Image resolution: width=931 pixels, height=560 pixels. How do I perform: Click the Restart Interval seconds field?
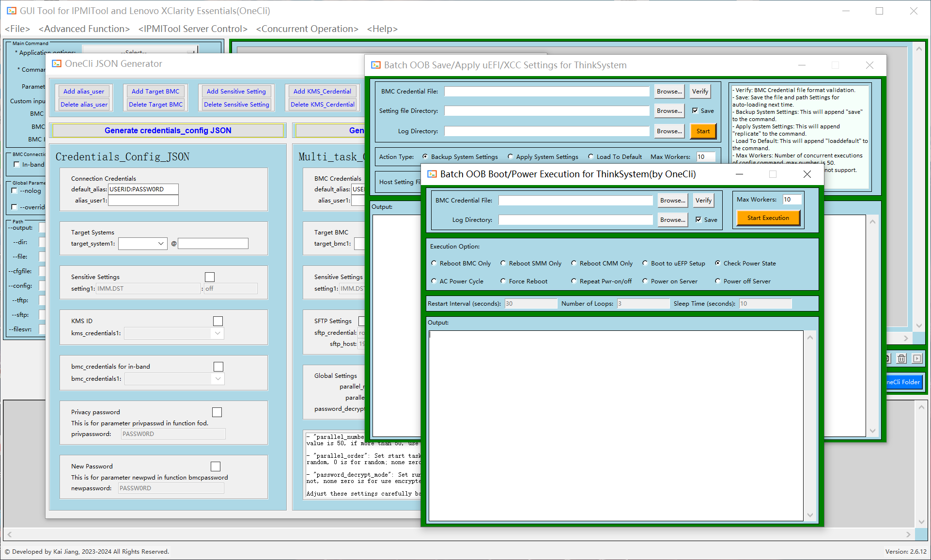[x=531, y=304]
